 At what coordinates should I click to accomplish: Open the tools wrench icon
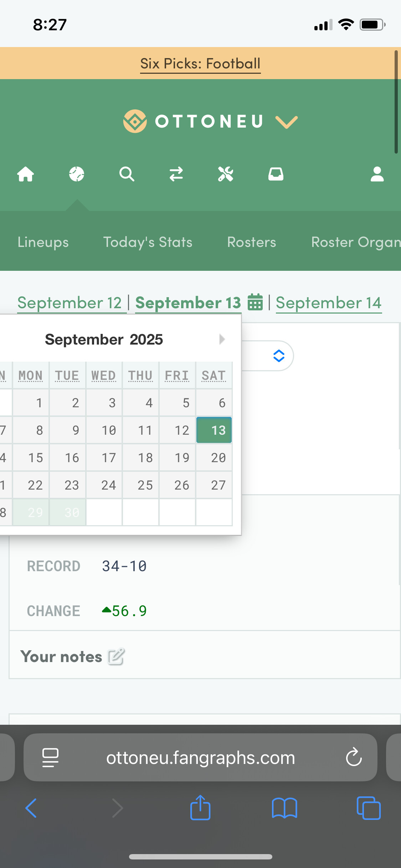click(x=226, y=174)
